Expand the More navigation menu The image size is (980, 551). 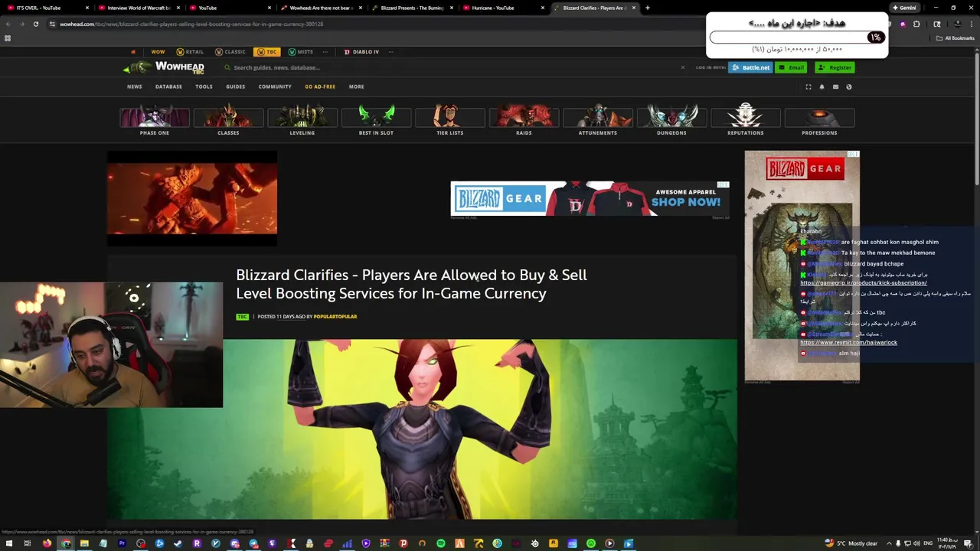357,86
